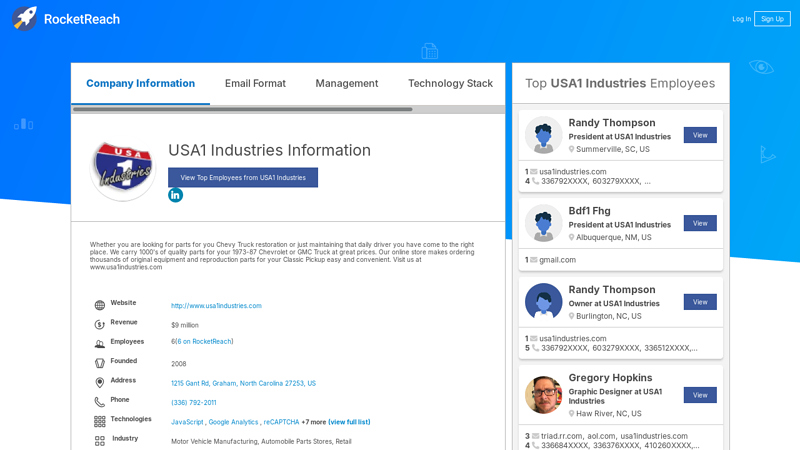Click Gregory Hopkins profile photo
This screenshot has width=800, height=450.
[x=543, y=395]
